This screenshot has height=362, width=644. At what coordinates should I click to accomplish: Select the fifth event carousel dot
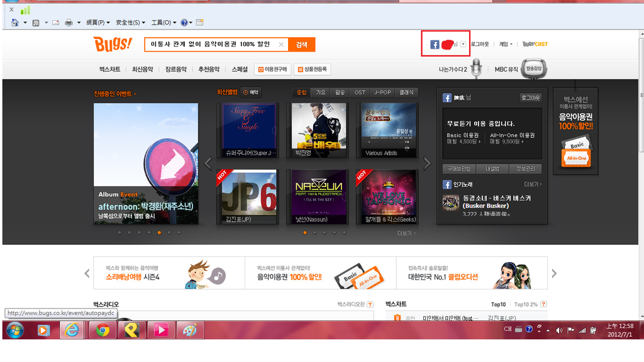[x=159, y=233]
